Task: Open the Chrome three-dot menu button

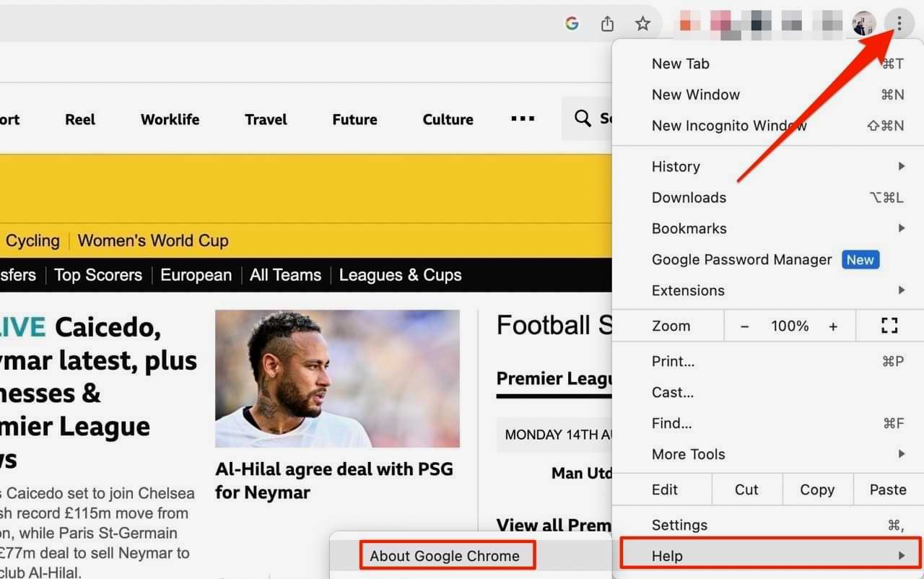Action: [x=899, y=23]
